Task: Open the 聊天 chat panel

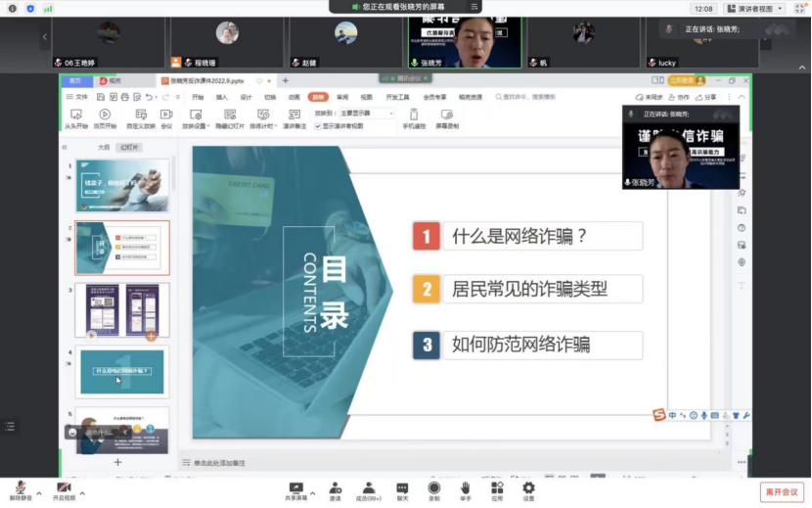Action: click(402, 486)
